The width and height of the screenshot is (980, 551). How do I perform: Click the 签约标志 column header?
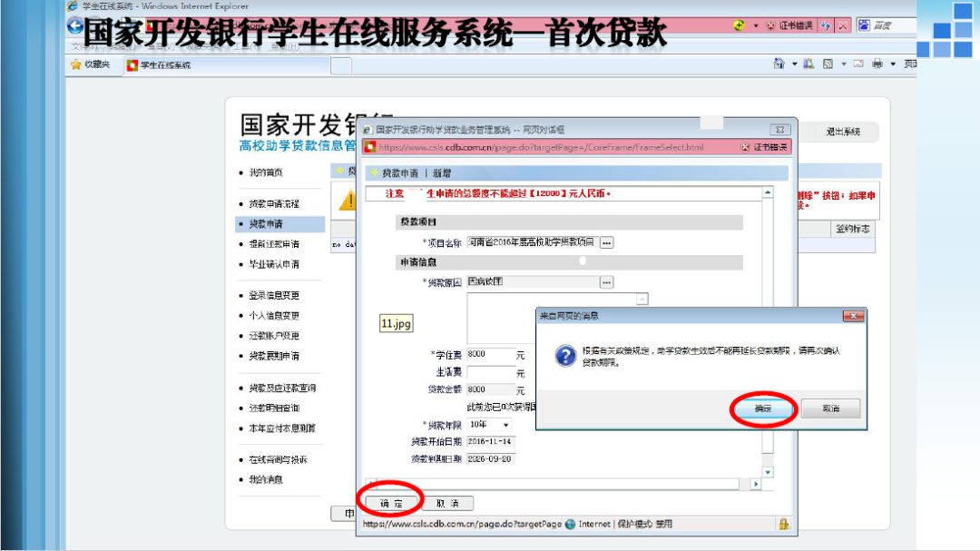click(x=852, y=229)
